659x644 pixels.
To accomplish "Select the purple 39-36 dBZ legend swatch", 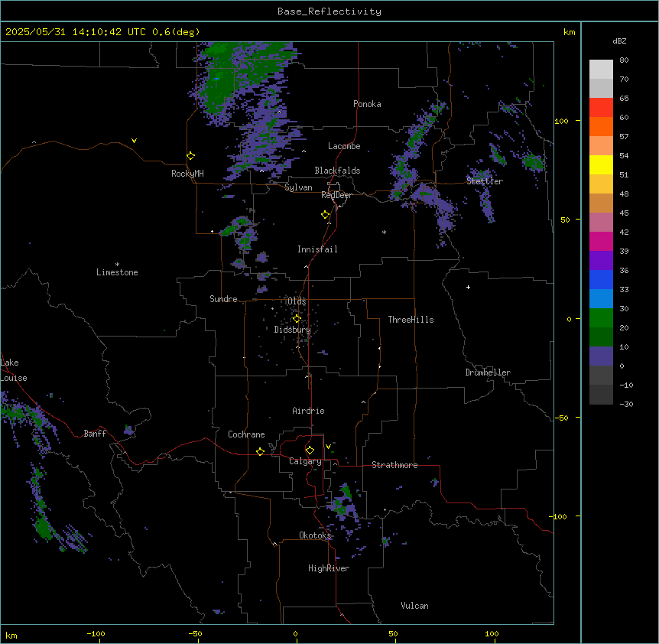I will tap(601, 260).
